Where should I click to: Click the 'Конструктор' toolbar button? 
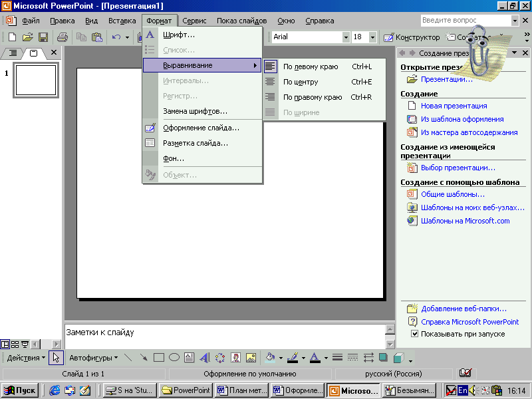coord(412,37)
